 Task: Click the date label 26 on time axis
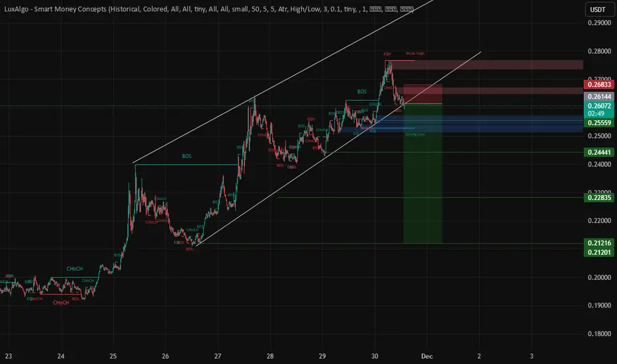pos(166,356)
